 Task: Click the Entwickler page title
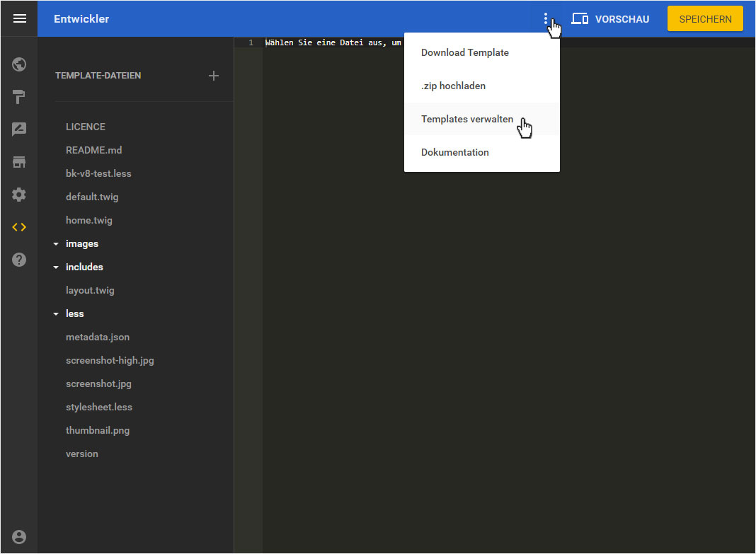(81, 19)
